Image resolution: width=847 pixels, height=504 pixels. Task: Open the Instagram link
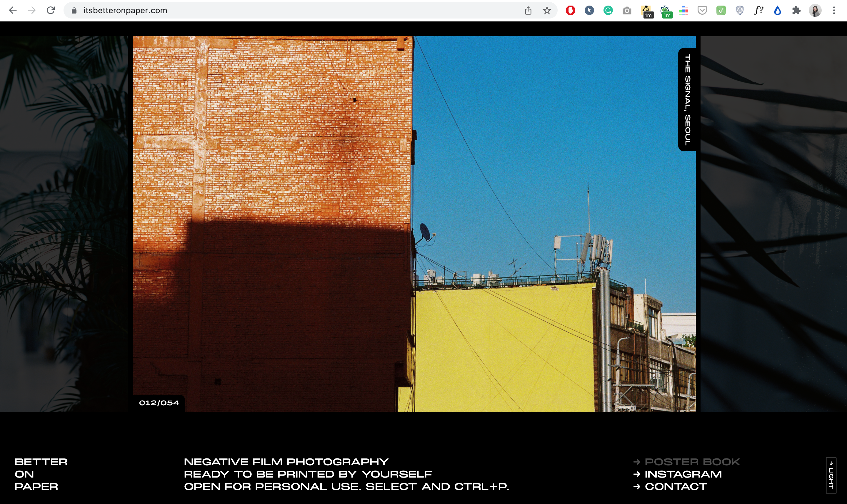(x=683, y=474)
